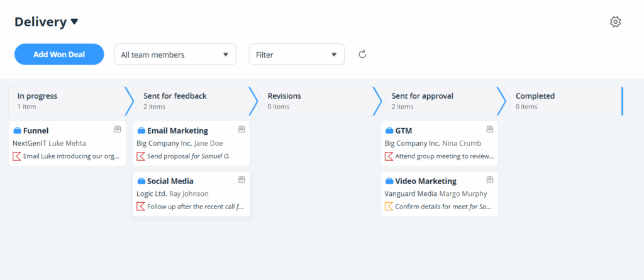Click the 'Follow up after the recent call' task

(x=196, y=207)
